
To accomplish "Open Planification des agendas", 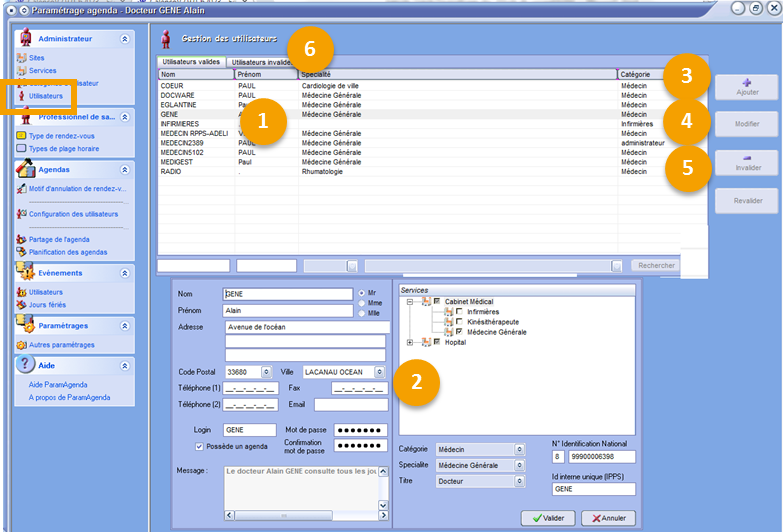I will point(68,252).
